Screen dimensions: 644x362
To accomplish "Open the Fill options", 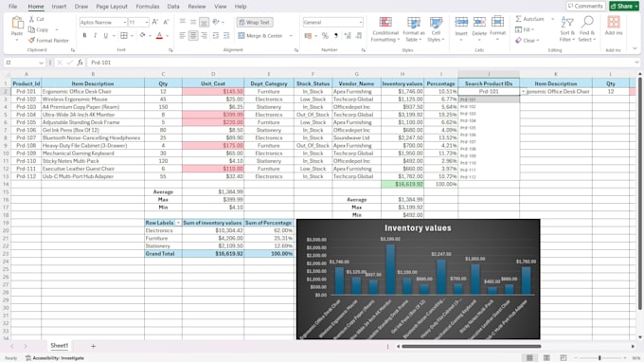I will click(525, 29).
